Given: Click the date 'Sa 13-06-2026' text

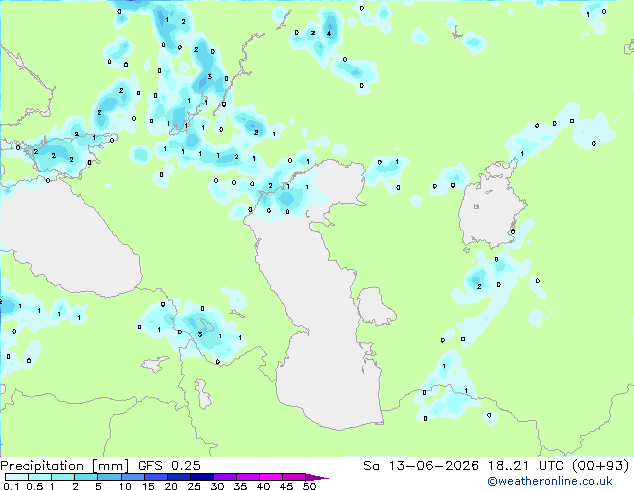Looking at the screenshot, I should click(421, 466).
